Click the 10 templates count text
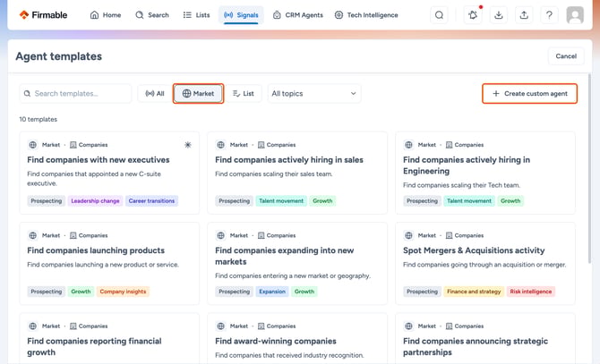The image size is (600, 364). [39, 119]
